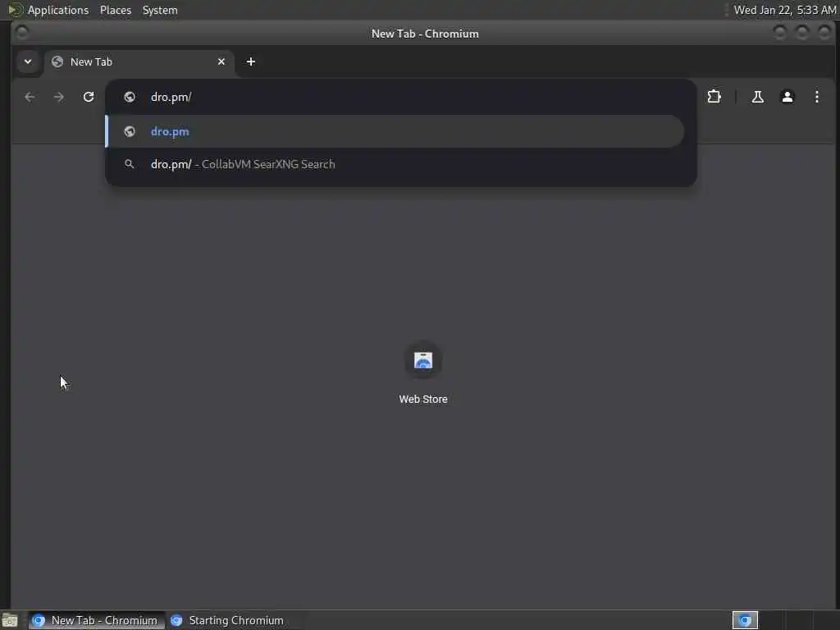Open the three-dot Chromium menu
The width and height of the screenshot is (840, 630).
(x=816, y=97)
